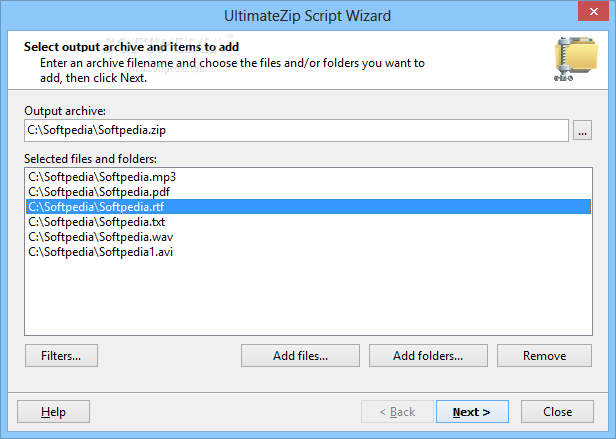Select the highlighted Softpedia.rtf entry
This screenshot has width=616, height=439.
308,207
